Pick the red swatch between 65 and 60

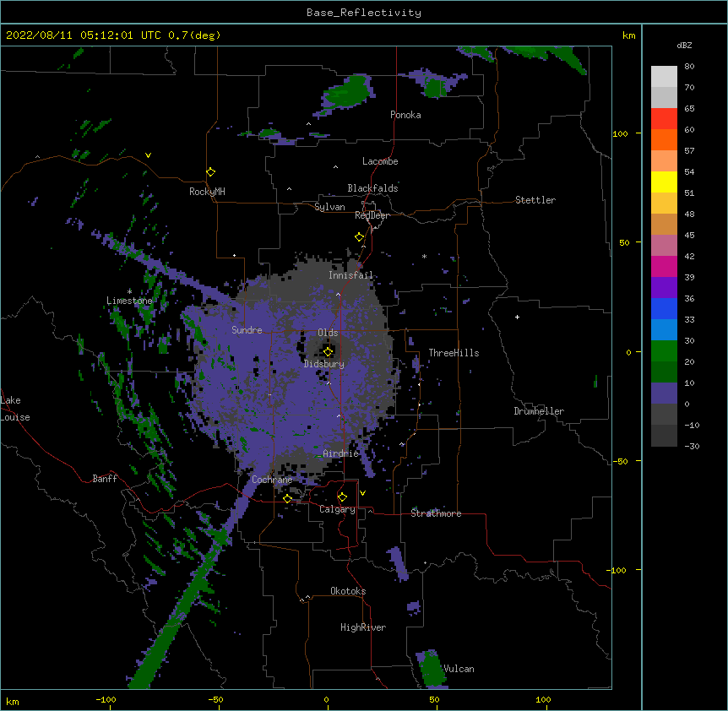[x=664, y=119]
